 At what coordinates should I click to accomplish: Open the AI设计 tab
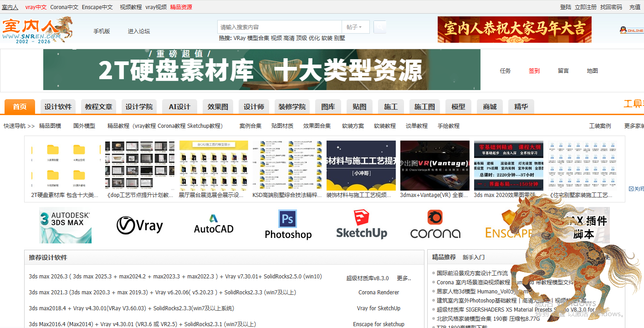click(x=179, y=107)
